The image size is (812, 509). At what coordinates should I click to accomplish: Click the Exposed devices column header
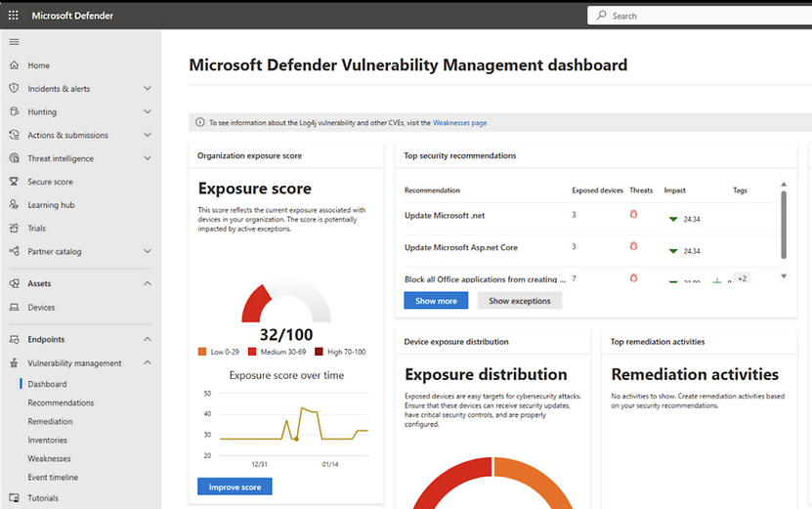(x=597, y=191)
